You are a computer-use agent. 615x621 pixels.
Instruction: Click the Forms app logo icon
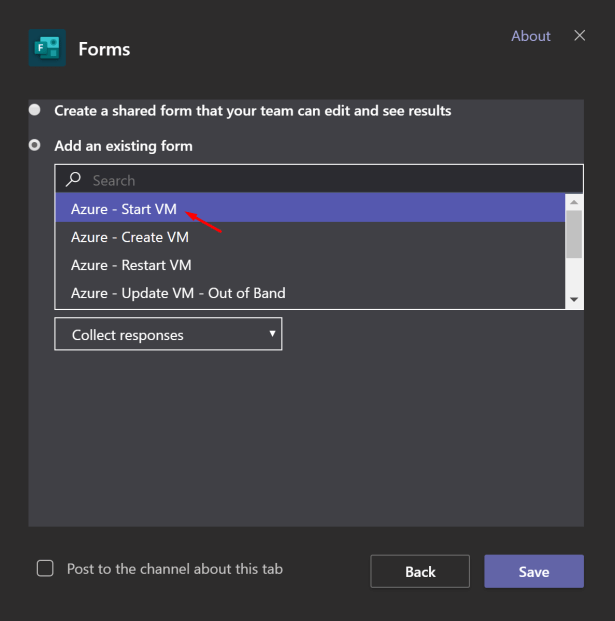pos(47,48)
